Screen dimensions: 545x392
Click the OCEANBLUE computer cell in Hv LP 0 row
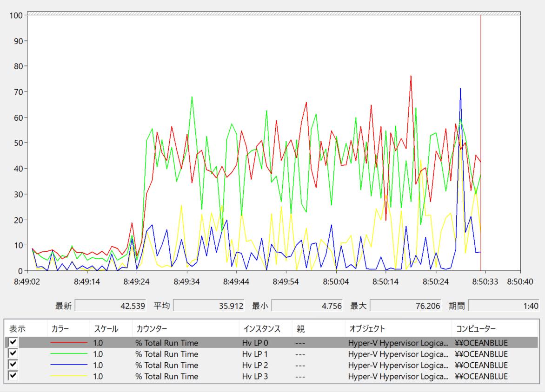(481, 343)
